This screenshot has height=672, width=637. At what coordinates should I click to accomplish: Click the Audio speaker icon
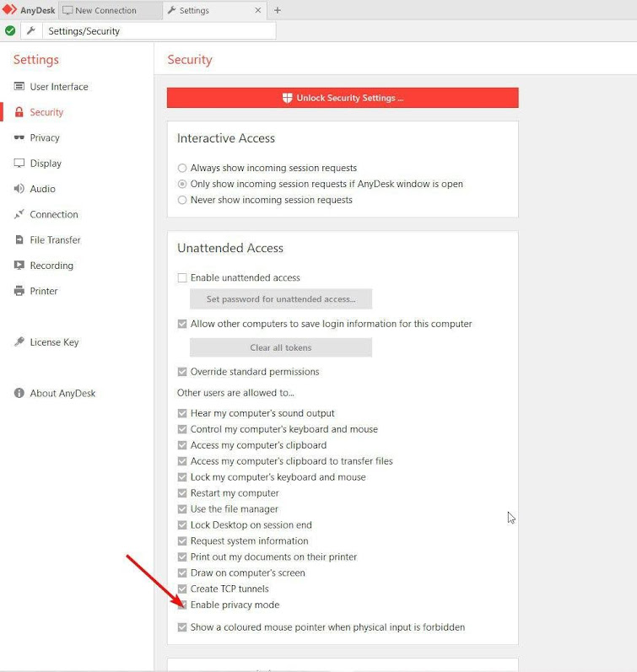19,189
